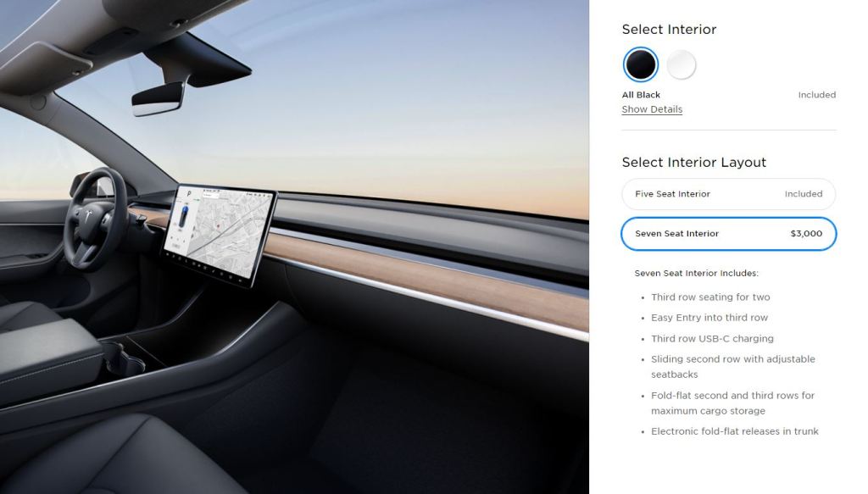The image size is (868, 494).
Task: Click the Electronic fold-flat releases in trunk item
Action: [x=735, y=431]
